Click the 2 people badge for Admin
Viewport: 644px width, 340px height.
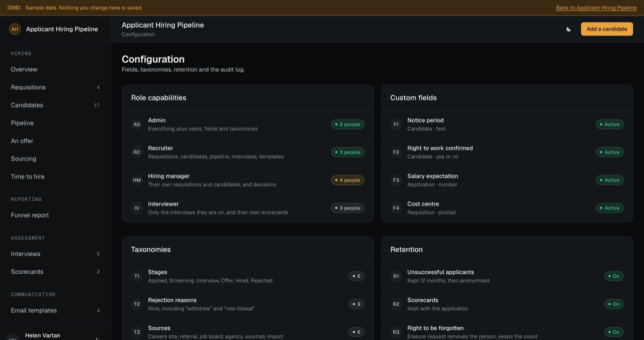(347, 124)
